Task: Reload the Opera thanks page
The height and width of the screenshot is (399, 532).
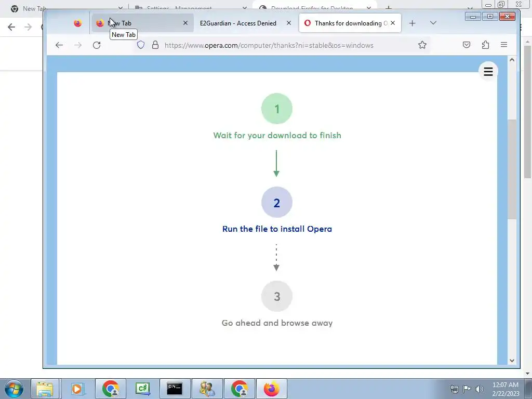Action: click(x=97, y=45)
